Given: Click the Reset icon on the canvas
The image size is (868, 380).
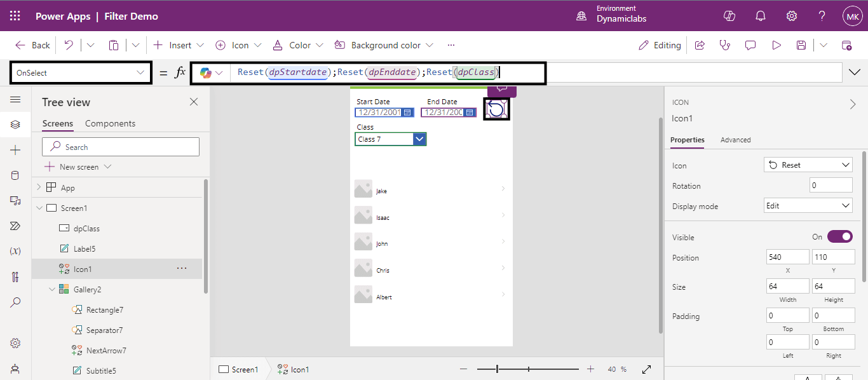Looking at the screenshot, I should 496,109.
